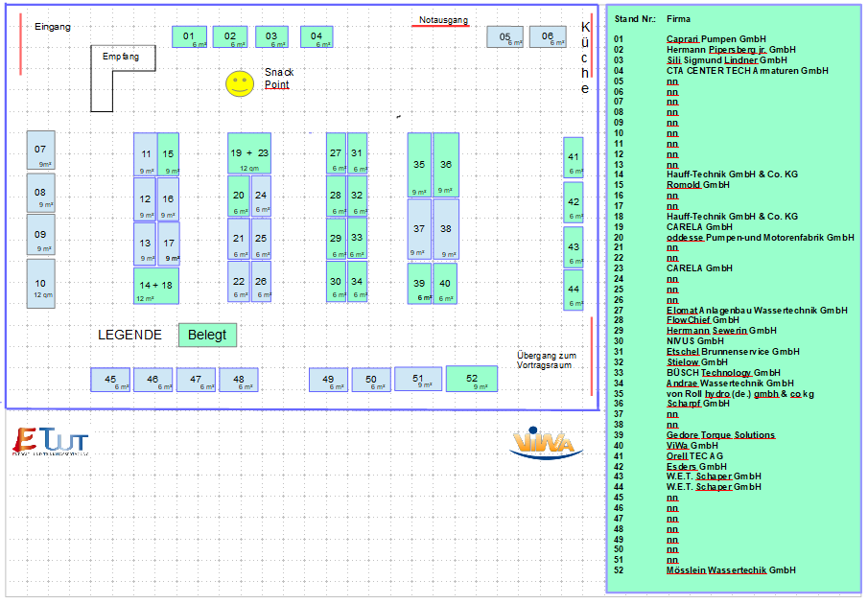Click the Firma column header

[x=678, y=19]
